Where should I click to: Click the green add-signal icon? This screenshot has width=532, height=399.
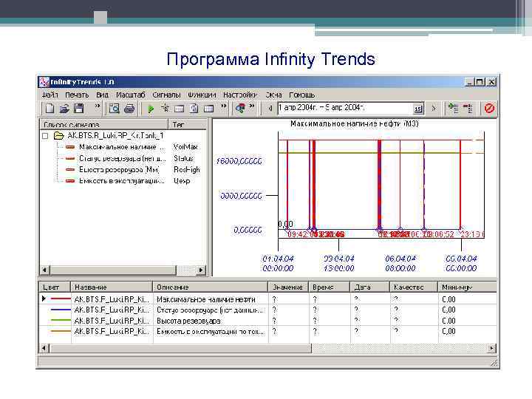point(453,108)
